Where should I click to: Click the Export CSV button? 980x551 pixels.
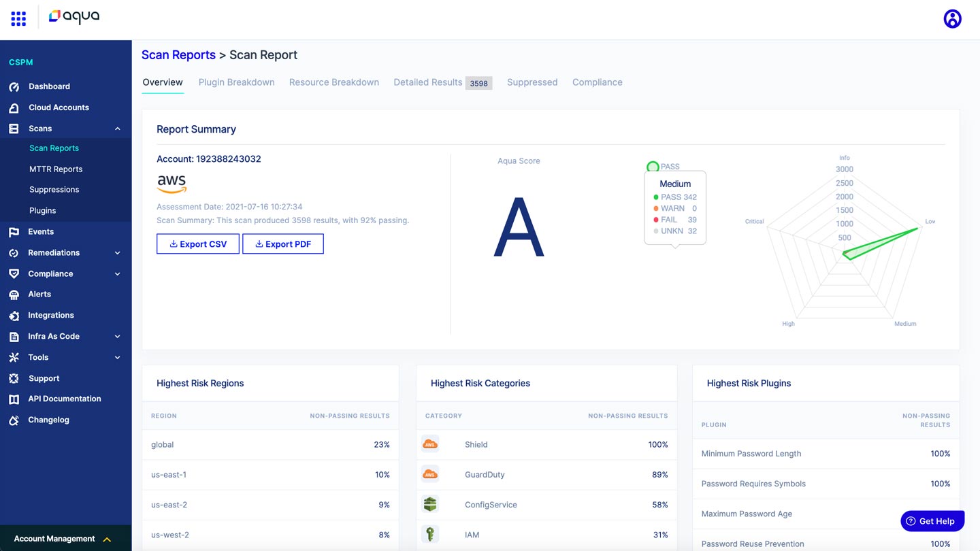tap(197, 244)
